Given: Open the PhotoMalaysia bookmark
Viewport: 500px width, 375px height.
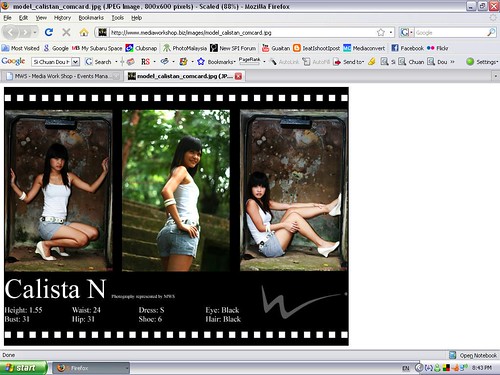Looking at the screenshot, I should [185, 48].
